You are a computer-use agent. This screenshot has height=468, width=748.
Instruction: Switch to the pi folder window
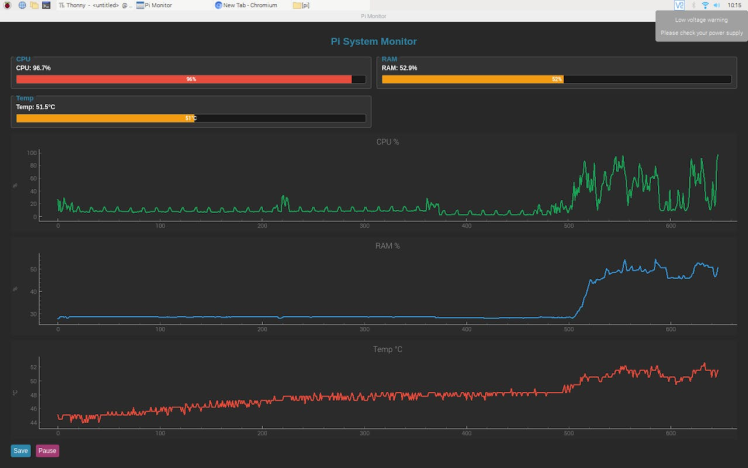(301, 5)
